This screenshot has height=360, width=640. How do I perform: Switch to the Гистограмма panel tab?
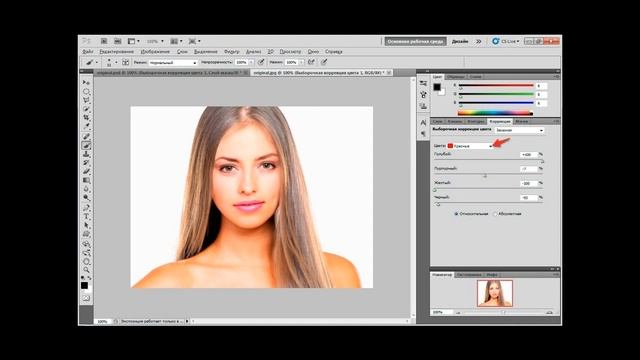(469, 275)
